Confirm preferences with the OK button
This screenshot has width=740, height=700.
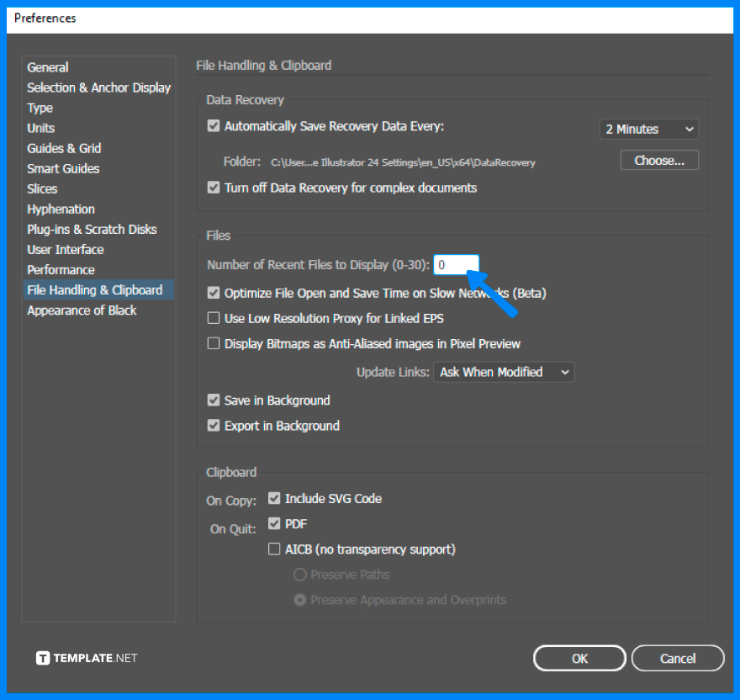coord(579,657)
